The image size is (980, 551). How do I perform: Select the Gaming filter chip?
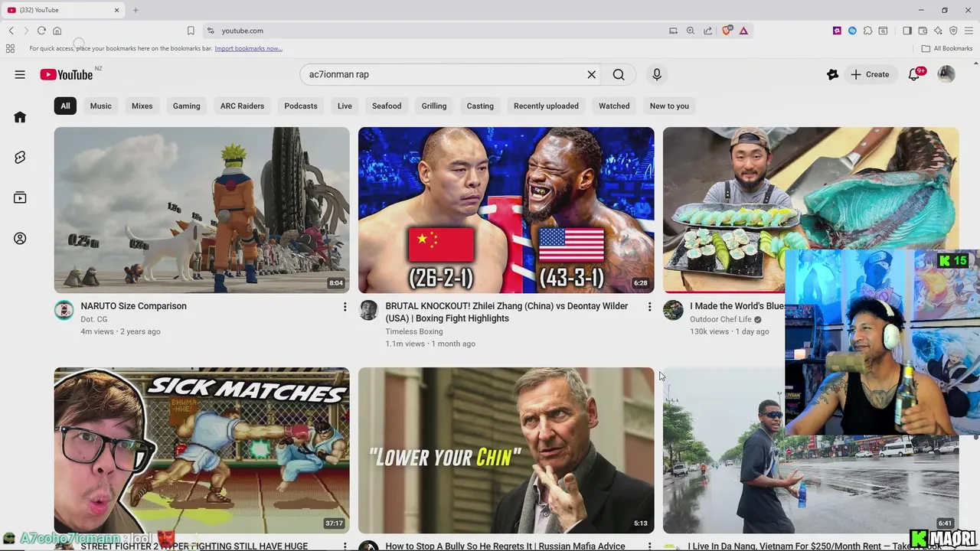tap(186, 106)
